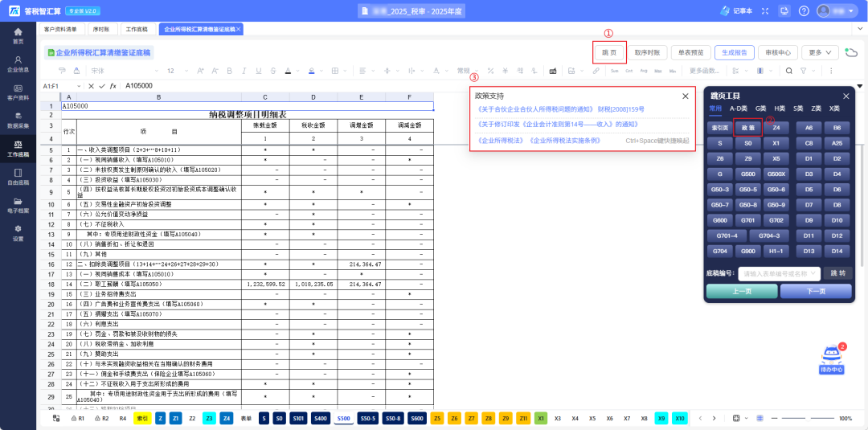Open the font name 宋体 dropdown
This screenshot has height=430, width=868.
124,71
